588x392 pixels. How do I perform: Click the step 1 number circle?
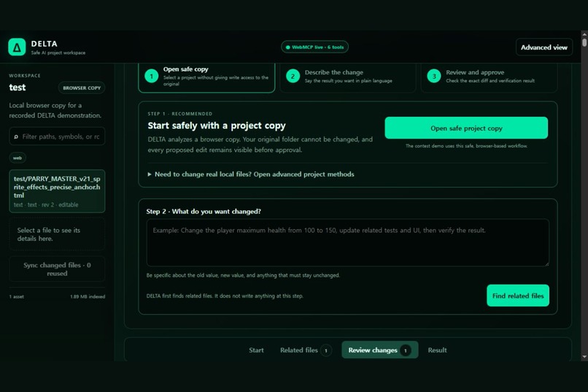152,76
